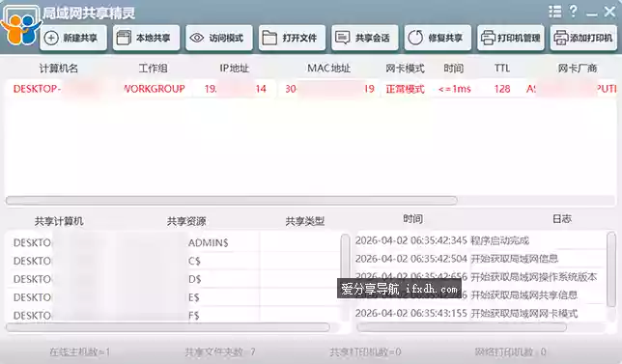Screen dimensions: 622x364
Task: Open the list menu icon in title bar
Action: 555,11
